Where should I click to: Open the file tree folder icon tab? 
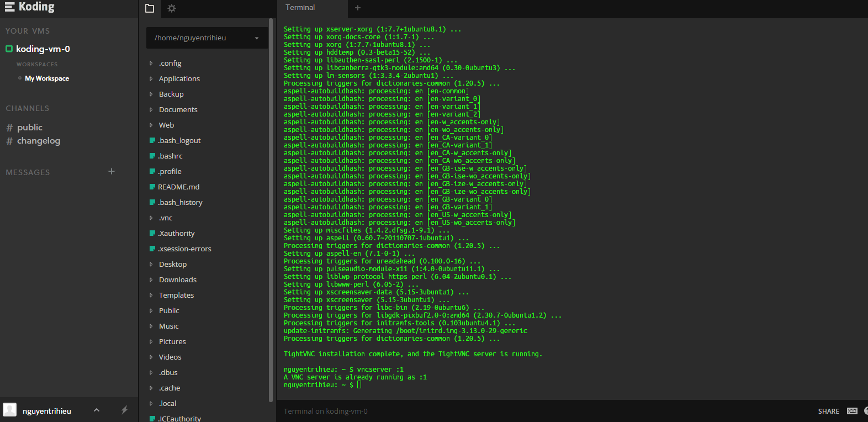150,8
